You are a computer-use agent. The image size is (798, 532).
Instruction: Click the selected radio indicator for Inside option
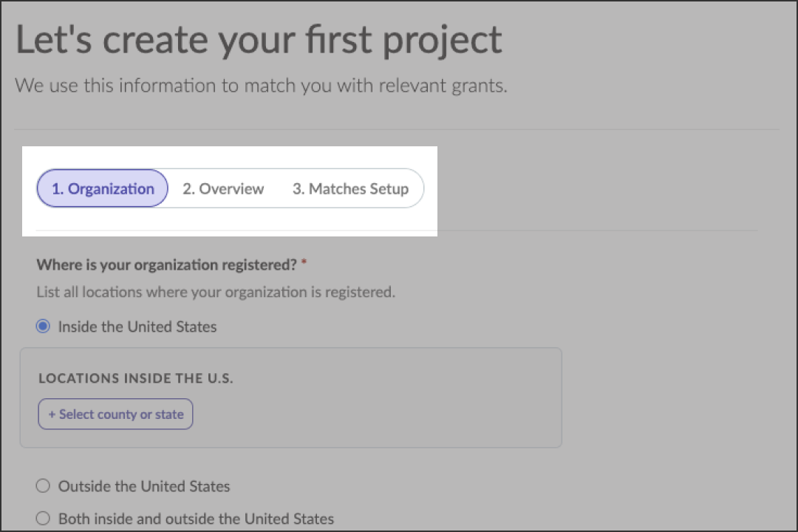43,326
